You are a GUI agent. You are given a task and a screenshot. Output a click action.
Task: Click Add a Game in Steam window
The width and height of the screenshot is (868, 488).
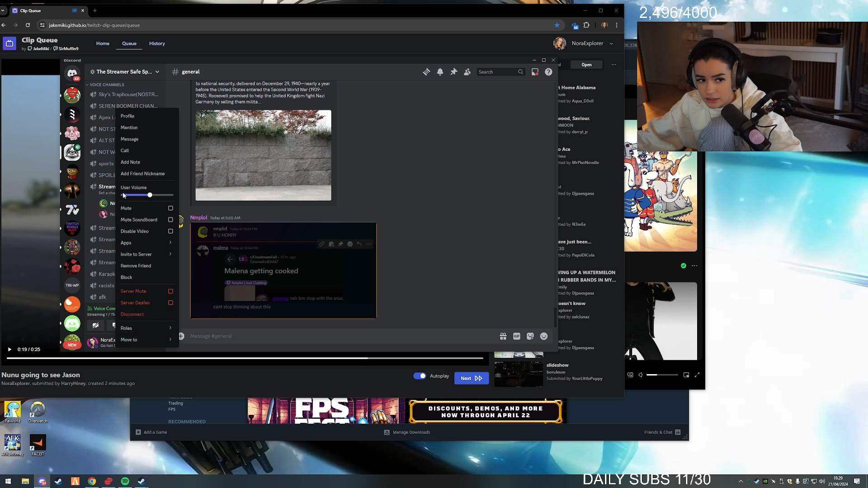click(x=152, y=432)
